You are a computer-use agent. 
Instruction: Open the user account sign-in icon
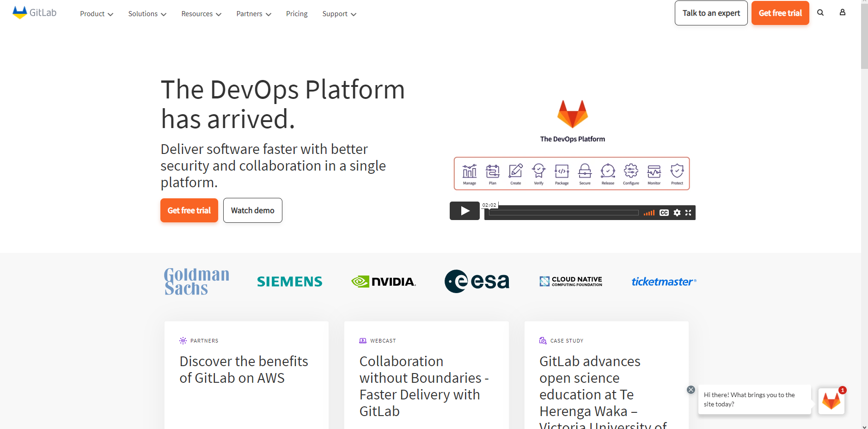pos(843,12)
